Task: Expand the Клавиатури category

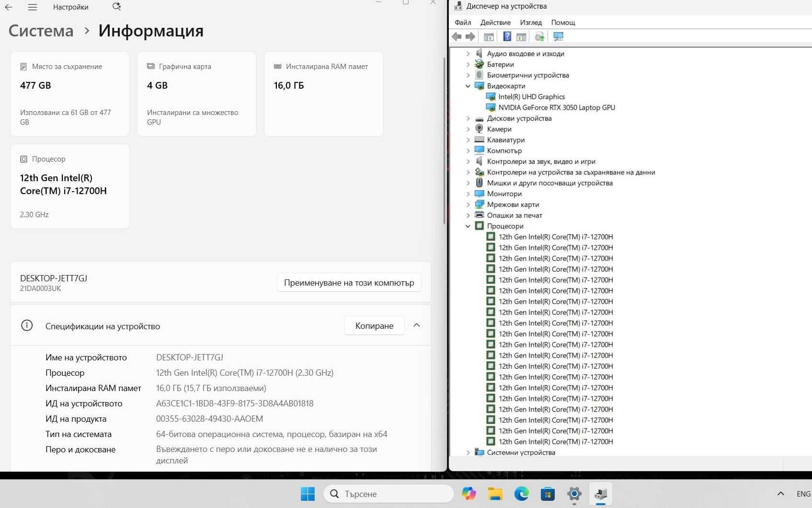Action: [468, 140]
